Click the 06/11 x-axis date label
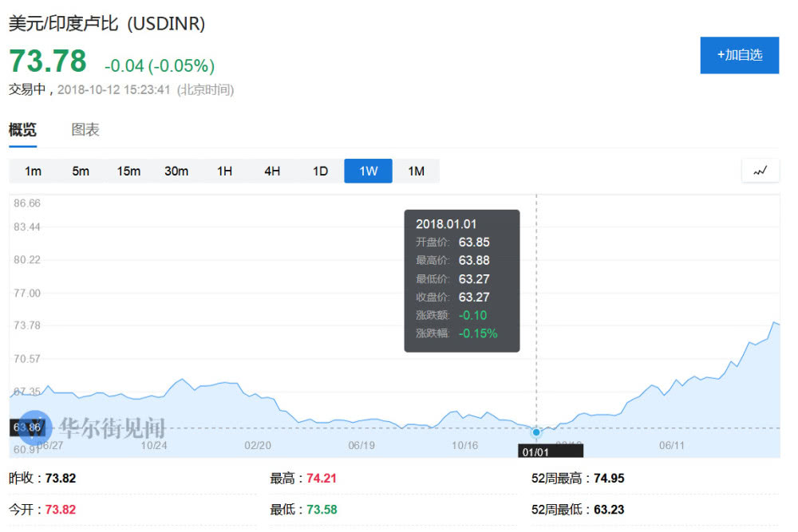The height and width of the screenshot is (532, 798). click(x=672, y=446)
